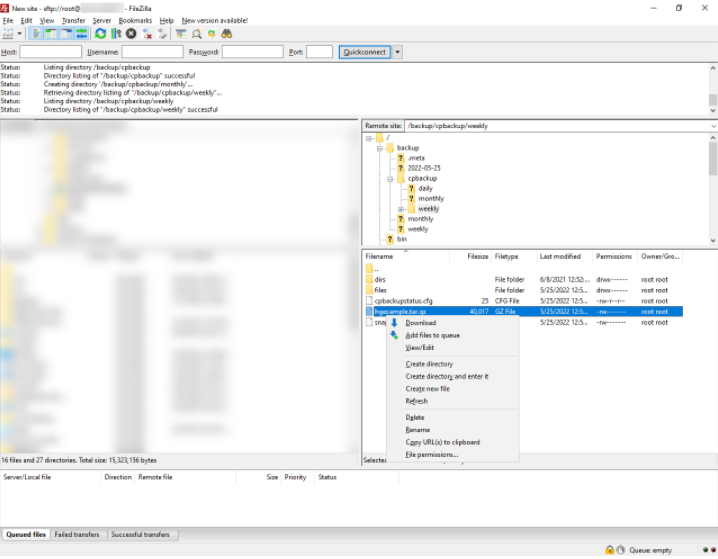Click the Reconnect to last server icon
This screenshot has width=718, height=559.
162,34
